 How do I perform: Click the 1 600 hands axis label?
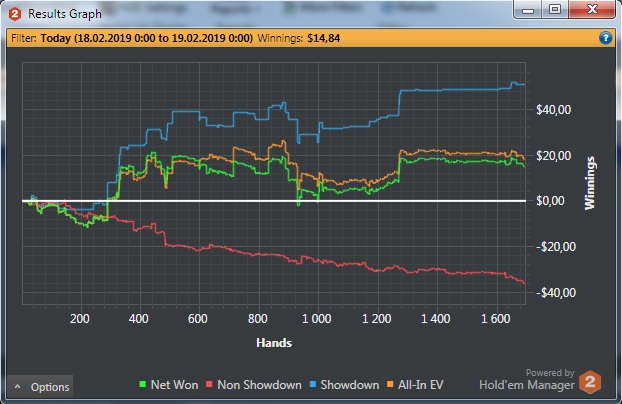click(495, 319)
